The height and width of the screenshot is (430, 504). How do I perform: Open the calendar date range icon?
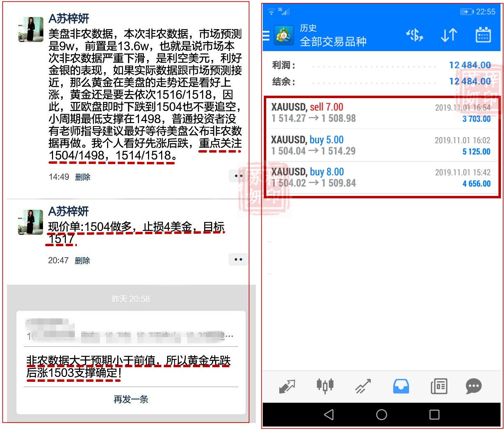[x=483, y=35]
